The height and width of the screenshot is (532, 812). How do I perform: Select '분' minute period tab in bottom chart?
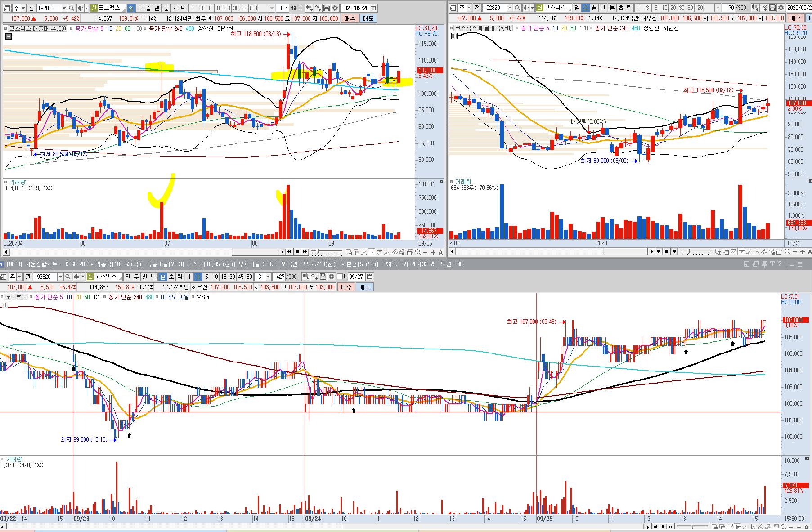pos(163,277)
